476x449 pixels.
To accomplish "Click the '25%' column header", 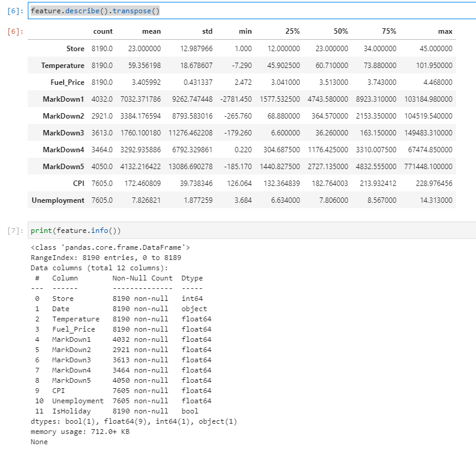I will (x=293, y=31).
